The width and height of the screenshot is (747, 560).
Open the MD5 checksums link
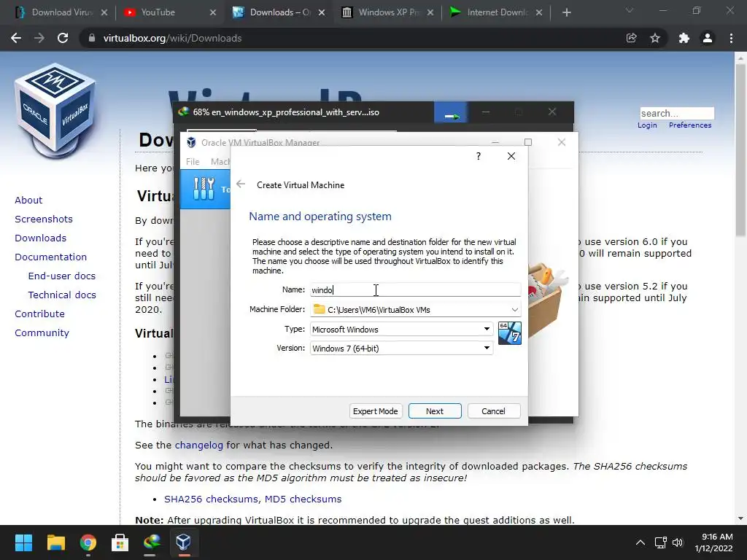[x=303, y=499]
